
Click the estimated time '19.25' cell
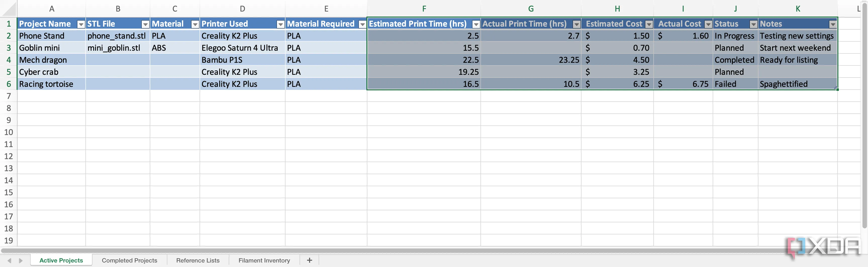[424, 72]
